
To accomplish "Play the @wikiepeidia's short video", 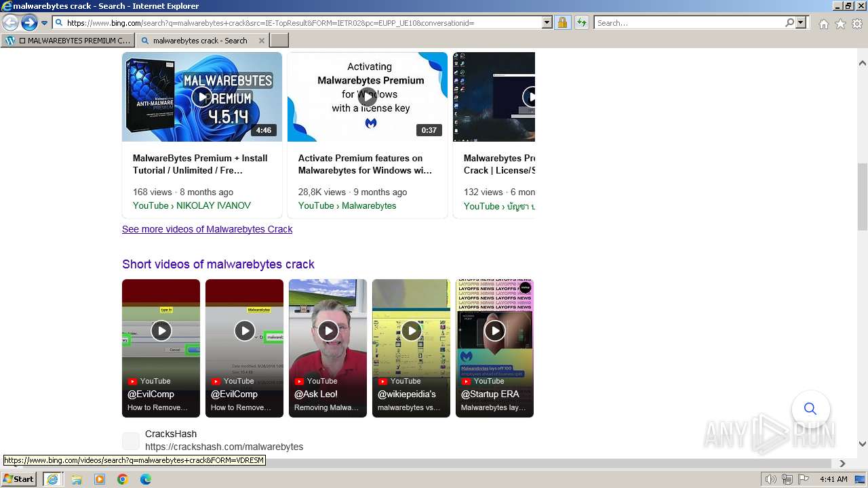I will click(x=411, y=331).
